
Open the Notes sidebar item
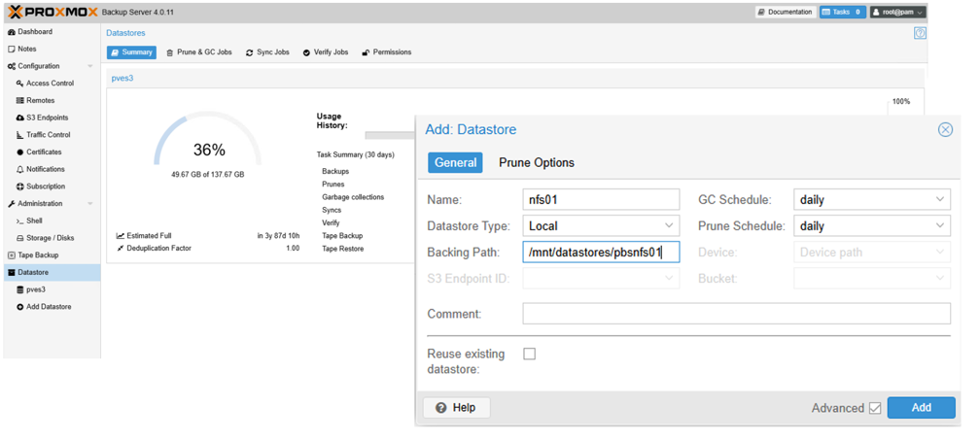click(x=26, y=49)
